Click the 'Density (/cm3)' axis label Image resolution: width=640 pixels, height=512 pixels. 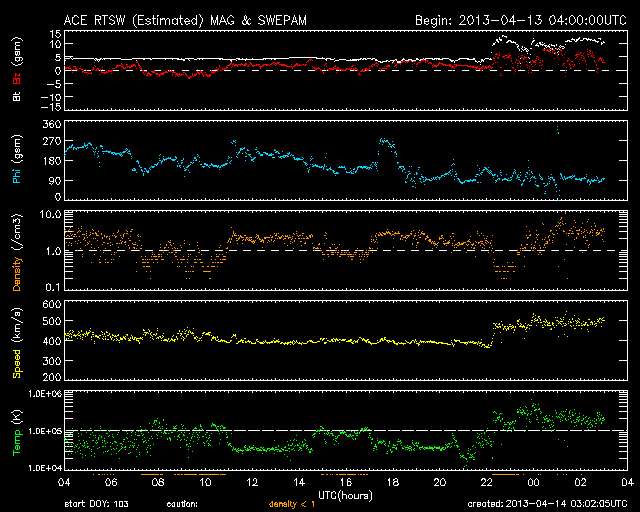17,252
